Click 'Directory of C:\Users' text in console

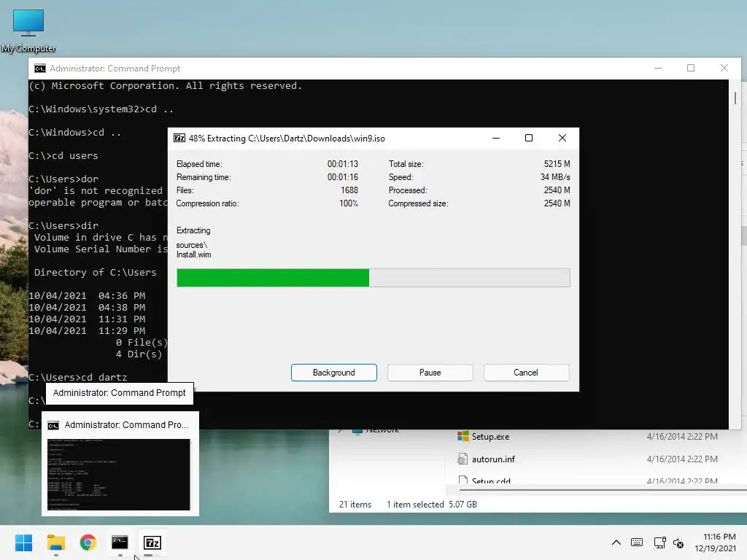pyautogui.click(x=95, y=273)
